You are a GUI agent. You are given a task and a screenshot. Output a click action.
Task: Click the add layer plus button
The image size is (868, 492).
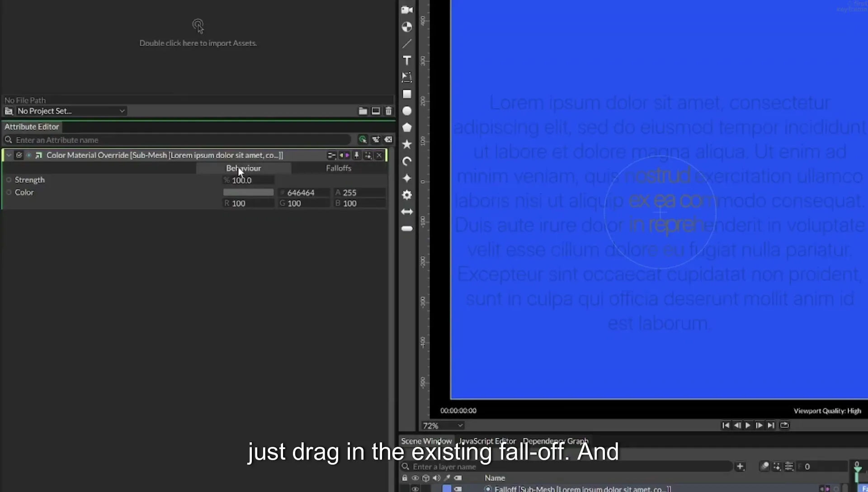click(740, 466)
